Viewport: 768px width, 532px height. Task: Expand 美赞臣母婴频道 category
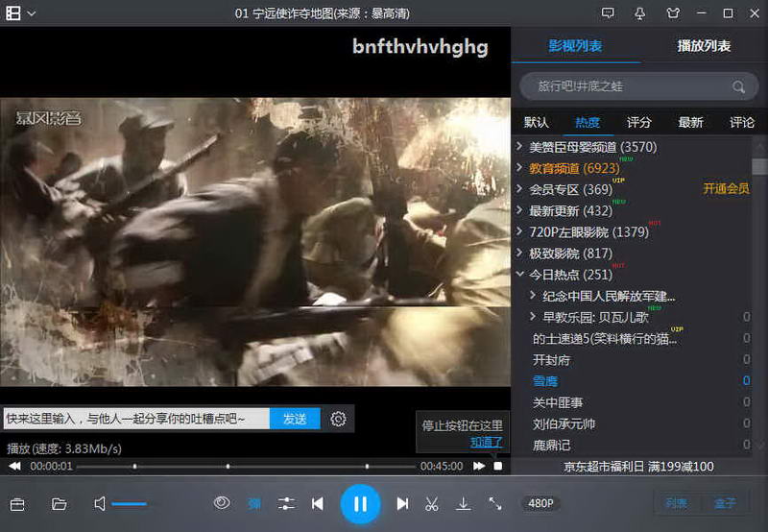(x=519, y=146)
